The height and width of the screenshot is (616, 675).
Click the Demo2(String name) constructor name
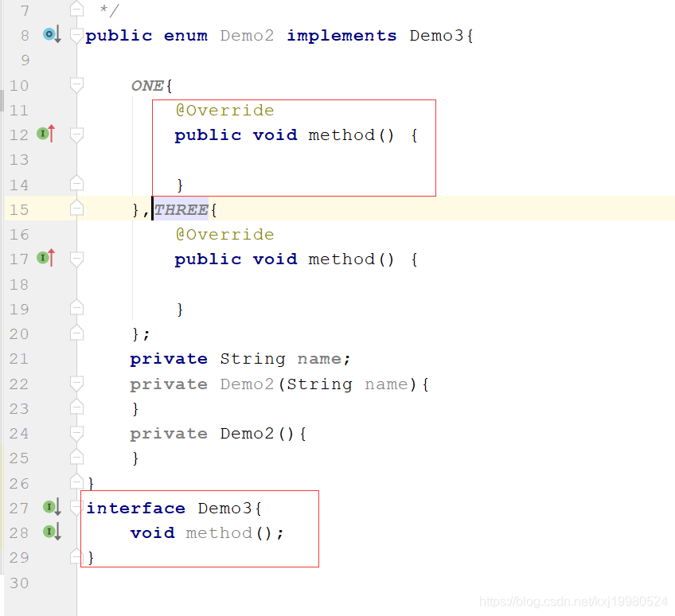tap(247, 384)
